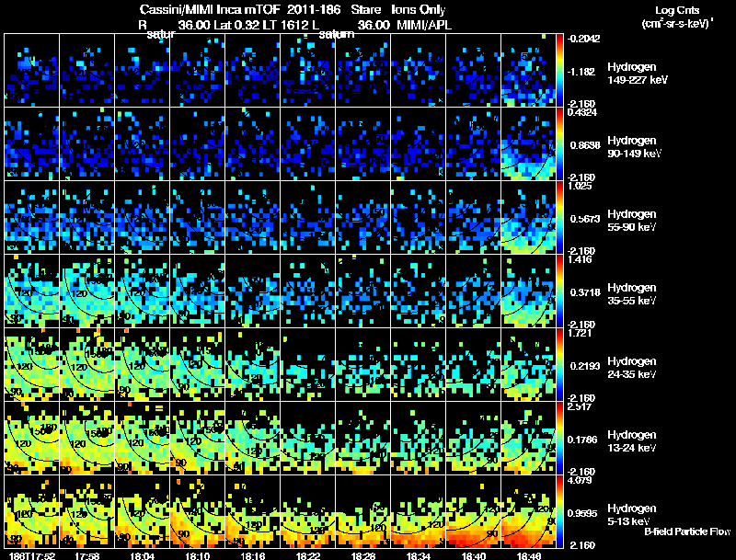
Task: Click the Hydrogen 13-24 keV label
Action: 632,440
